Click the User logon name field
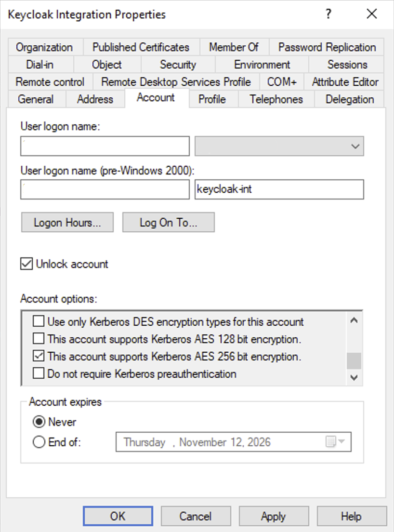Image resolution: width=394 pixels, height=532 pixels. pos(105,146)
